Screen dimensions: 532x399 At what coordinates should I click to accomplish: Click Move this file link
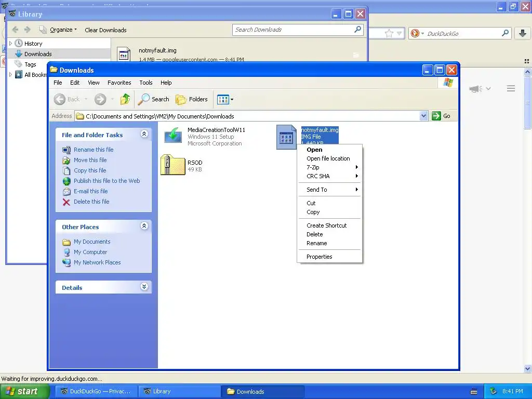[90, 160]
